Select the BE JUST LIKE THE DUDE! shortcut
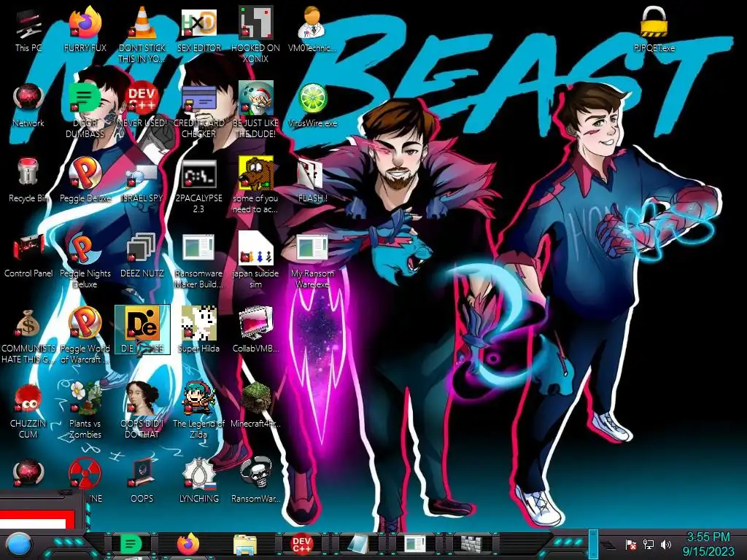Screen dimensions: 747x560 (x=255, y=111)
